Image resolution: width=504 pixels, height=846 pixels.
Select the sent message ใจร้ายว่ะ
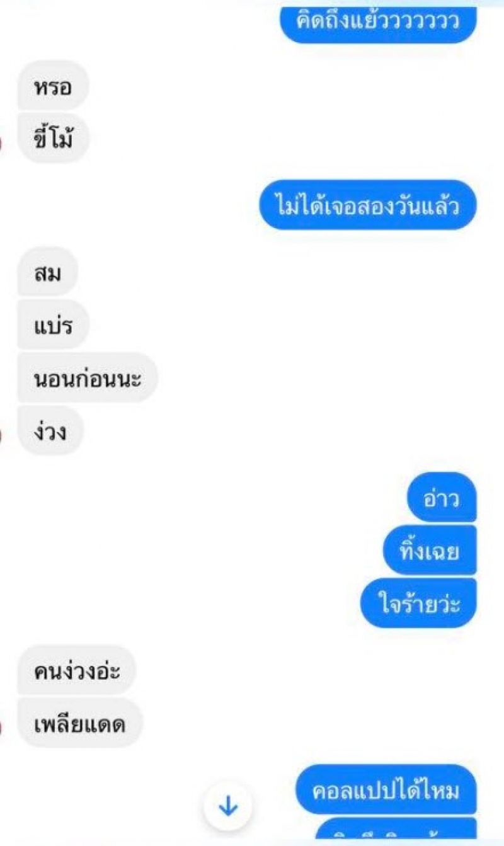tap(418, 603)
